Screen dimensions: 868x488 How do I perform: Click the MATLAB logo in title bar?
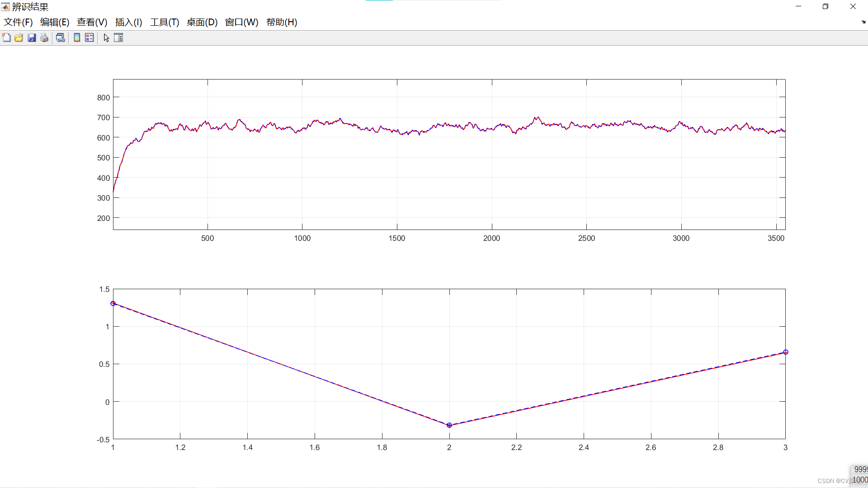[x=5, y=7]
